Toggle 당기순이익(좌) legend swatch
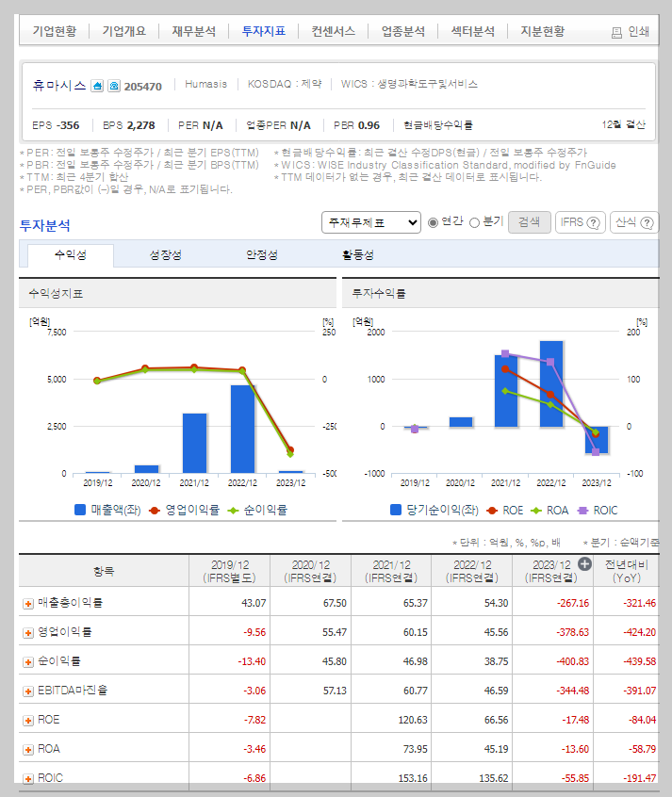Image resolution: width=672 pixels, height=797 pixels. point(396,510)
